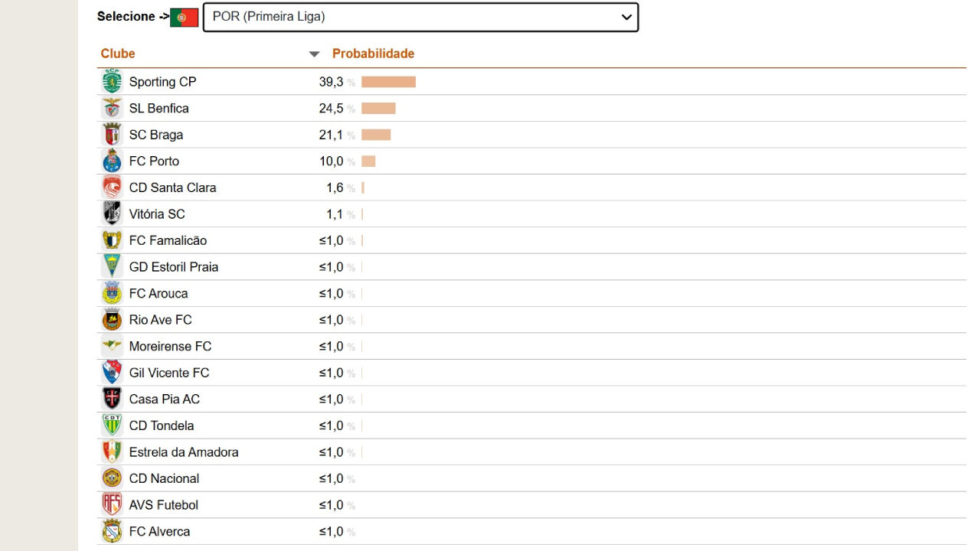Click the Rio Ave FC crest icon
The image size is (980, 551).
click(111, 319)
